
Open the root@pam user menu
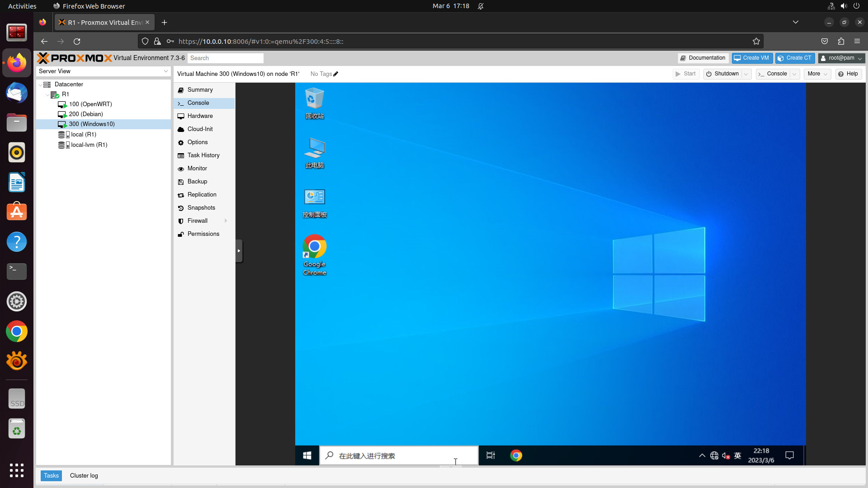coord(841,58)
